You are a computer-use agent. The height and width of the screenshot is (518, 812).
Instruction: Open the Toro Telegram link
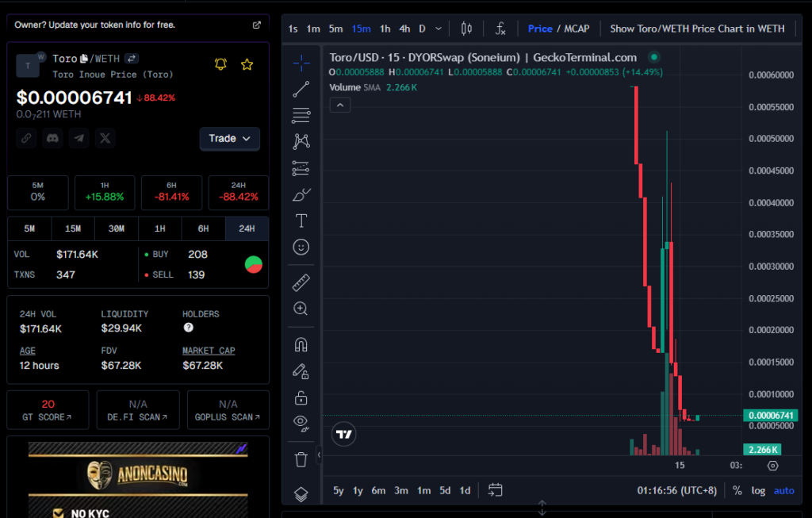point(79,138)
